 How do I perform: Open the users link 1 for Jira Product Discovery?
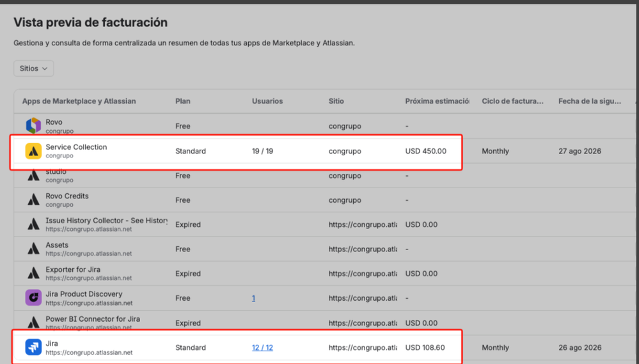pyautogui.click(x=253, y=298)
